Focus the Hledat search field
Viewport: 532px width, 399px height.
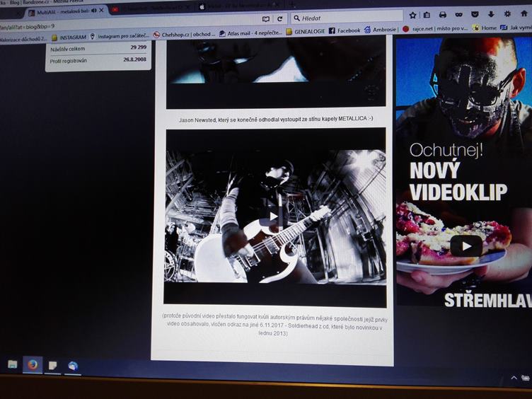tap(347, 17)
